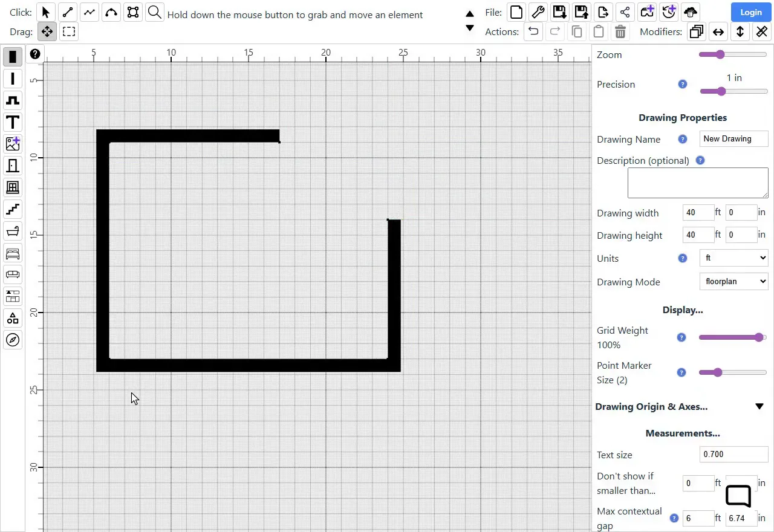
Task: Pick the sofa furniture tool
Action: point(13,274)
